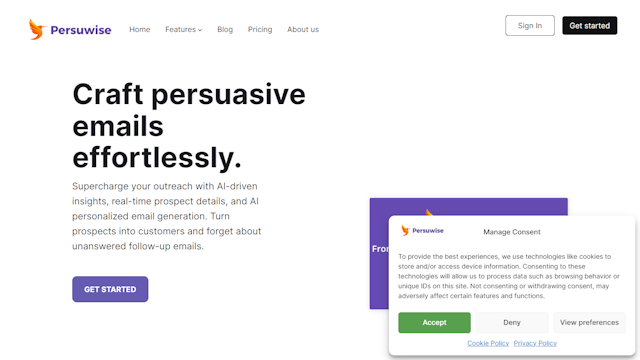Image resolution: width=640 pixels, height=360 pixels.
Task: Click the Manage Consent dialog title
Action: point(512,232)
